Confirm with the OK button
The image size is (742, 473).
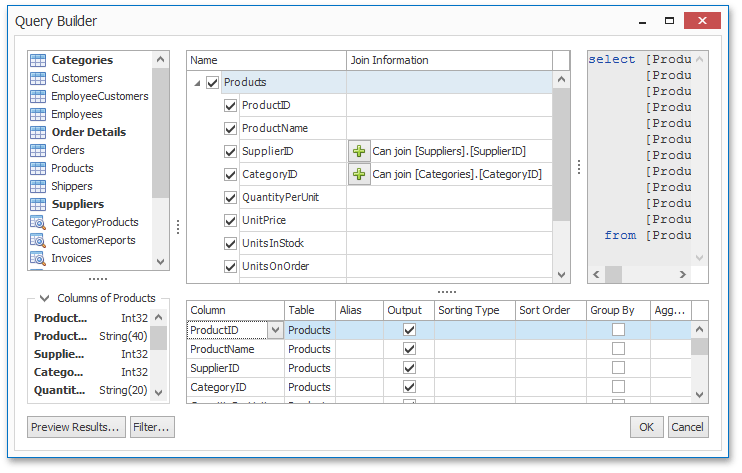[x=646, y=427]
